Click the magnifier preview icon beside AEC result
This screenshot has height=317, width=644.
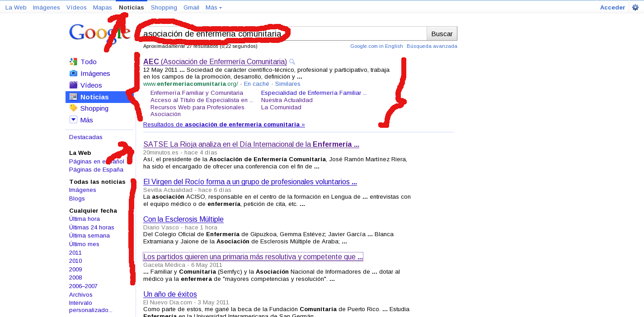coord(292,62)
